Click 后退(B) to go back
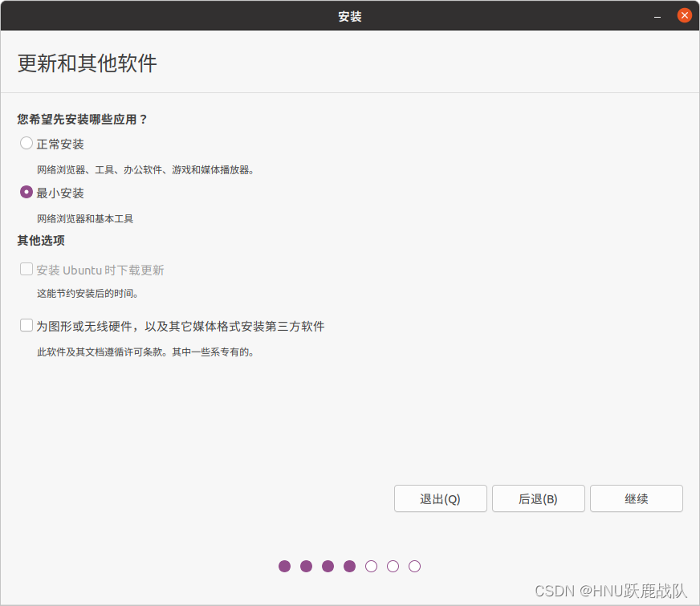Screen dimensions: 700x606 click(x=538, y=498)
